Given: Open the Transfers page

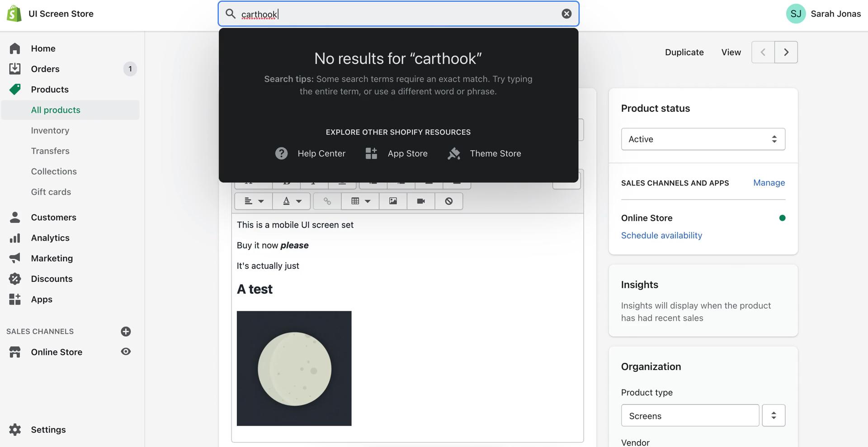Looking at the screenshot, I should (50, 151).
